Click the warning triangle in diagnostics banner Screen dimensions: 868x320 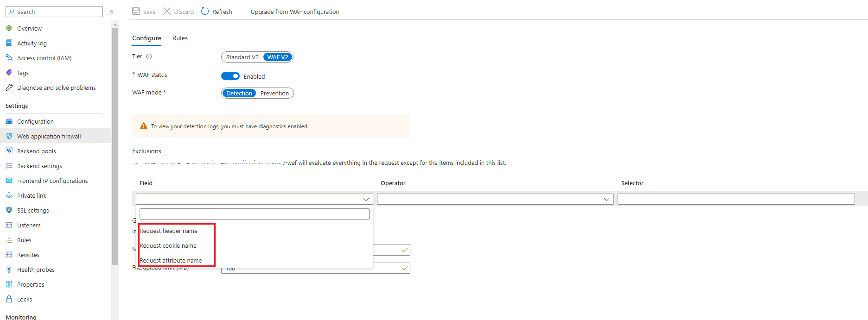tap(144, 126)
